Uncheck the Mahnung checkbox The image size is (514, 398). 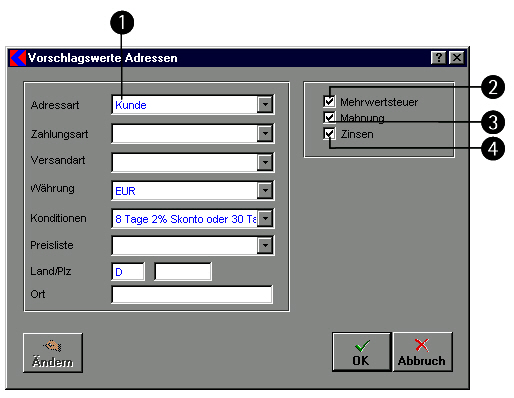tap(329, 117)
